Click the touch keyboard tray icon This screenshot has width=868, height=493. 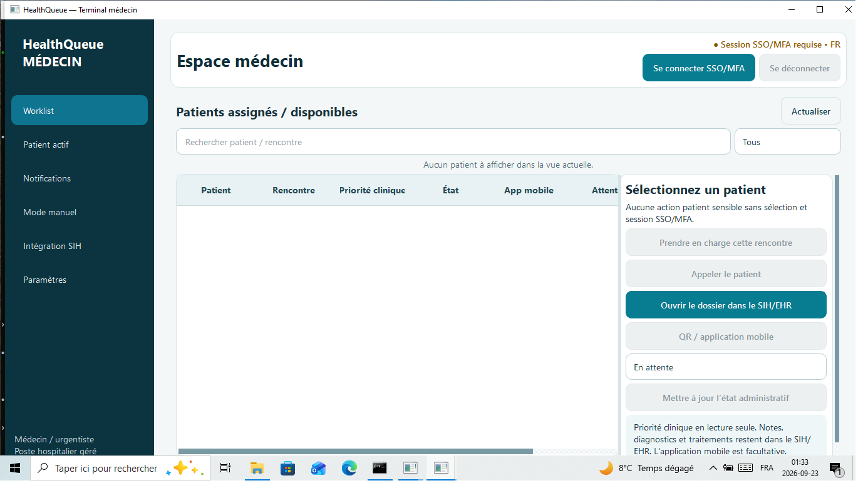pos(745,468)
